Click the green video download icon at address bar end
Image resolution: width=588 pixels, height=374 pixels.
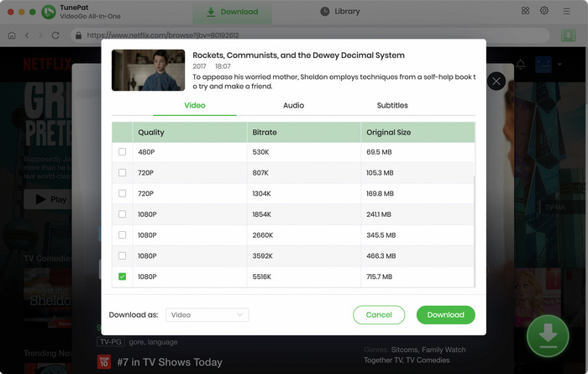pos(568,35)
